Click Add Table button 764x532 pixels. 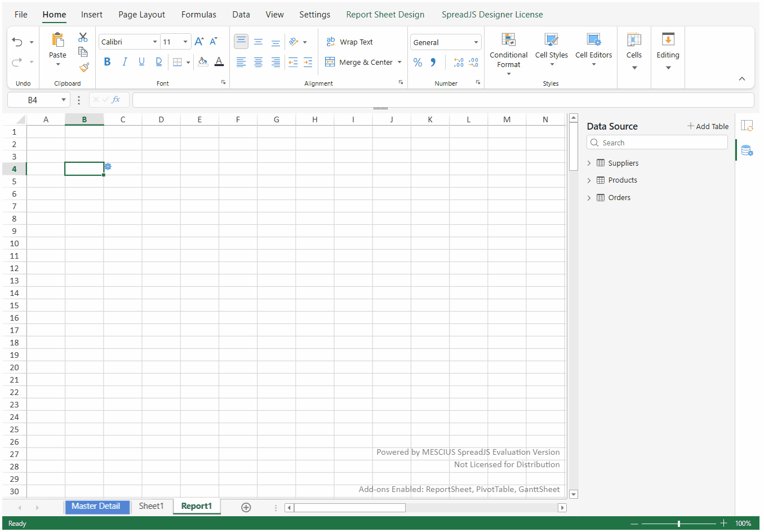pyautogui.click(x=708, y=126)
